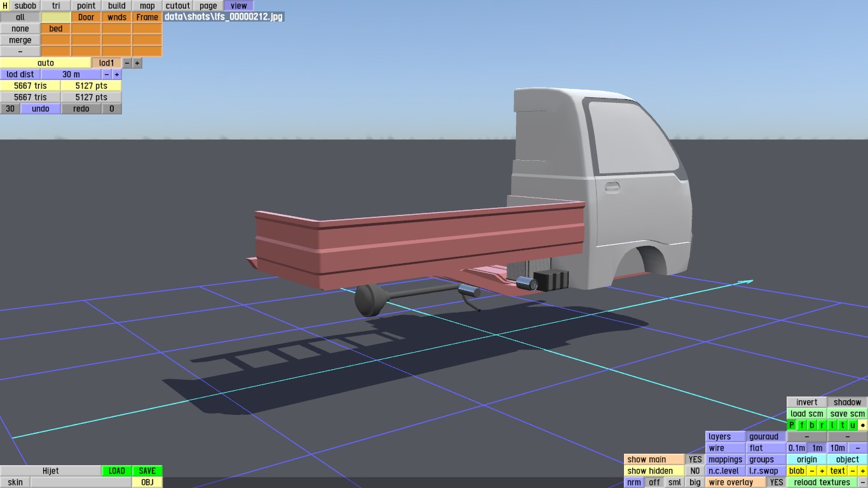Click the redo button
868x488 pixels.
tap(81, 109)
